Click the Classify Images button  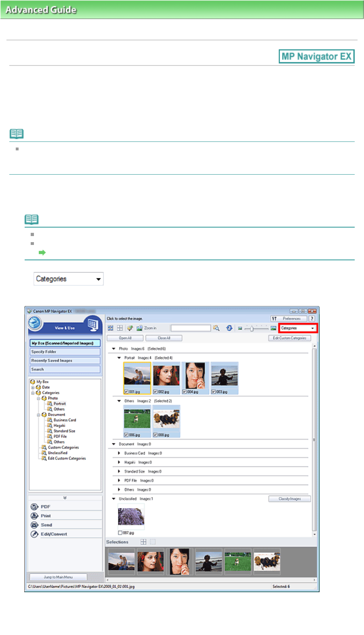290,499
